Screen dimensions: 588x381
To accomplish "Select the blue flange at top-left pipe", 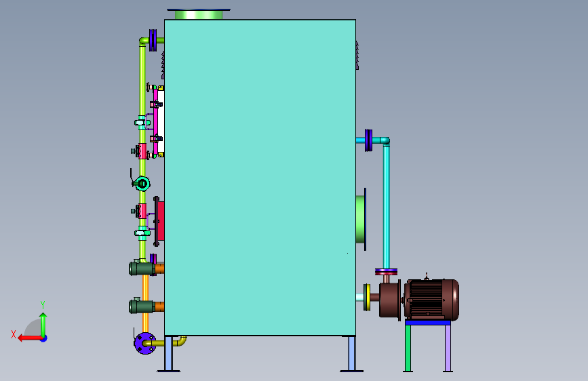I will pyautogui.click(x=153, y=40).
